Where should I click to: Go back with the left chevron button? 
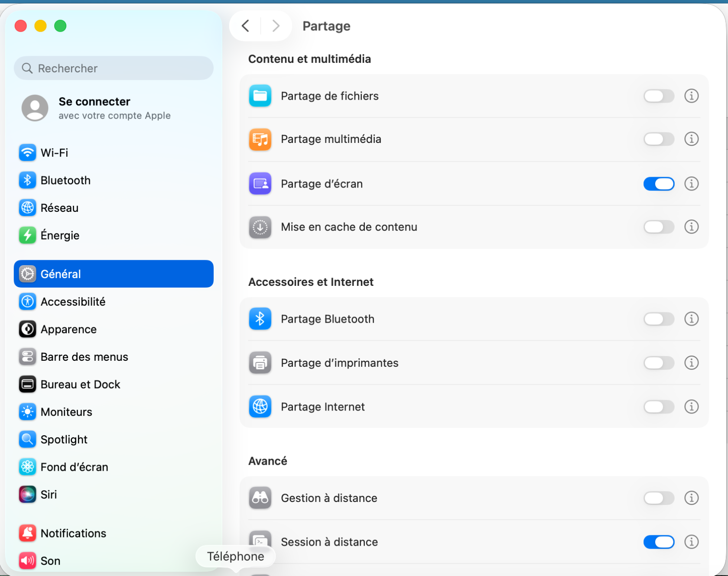click(x=245, y=26)
